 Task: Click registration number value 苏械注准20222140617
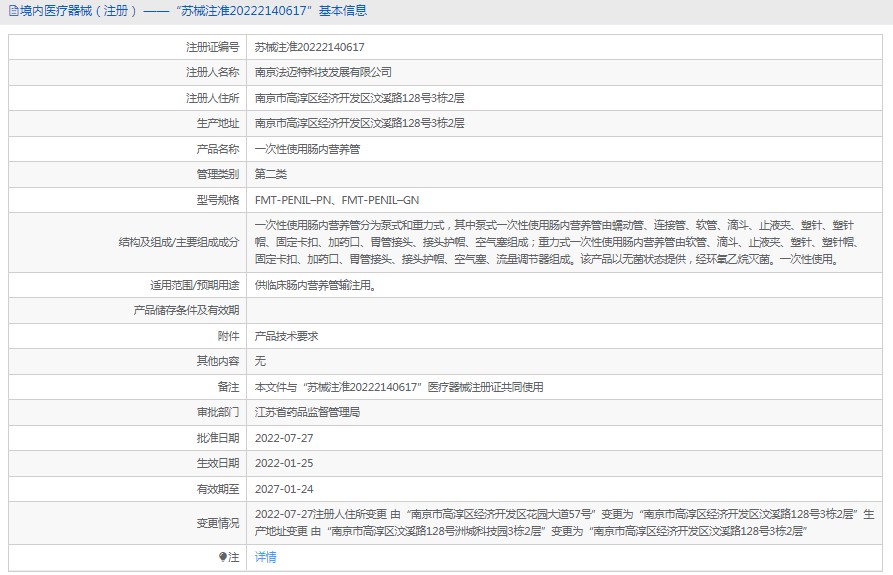coord(309,47)
